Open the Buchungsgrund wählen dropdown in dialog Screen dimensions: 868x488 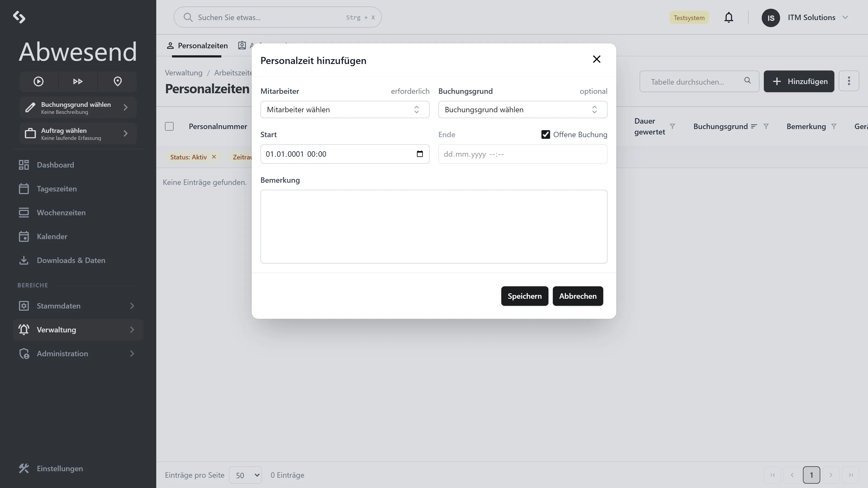(523, 110)
